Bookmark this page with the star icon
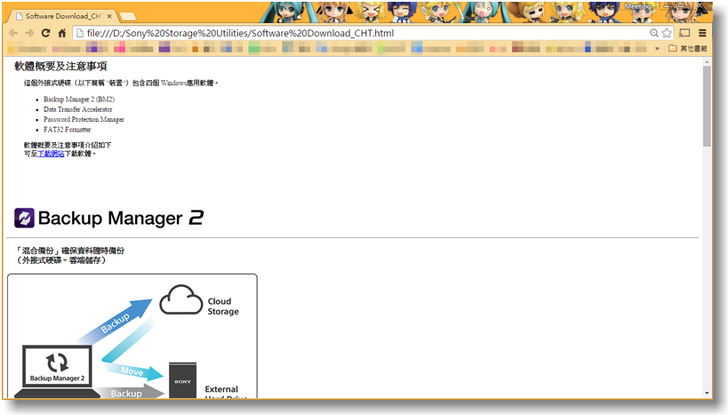This screenshot has height=415, width=728. coord(667,33)
